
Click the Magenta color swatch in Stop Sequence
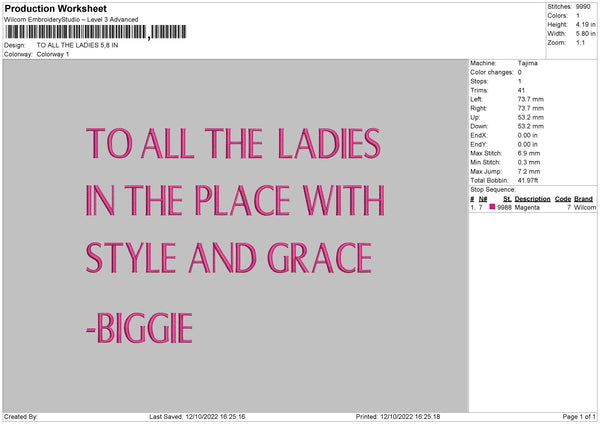(x=493, y=207)
